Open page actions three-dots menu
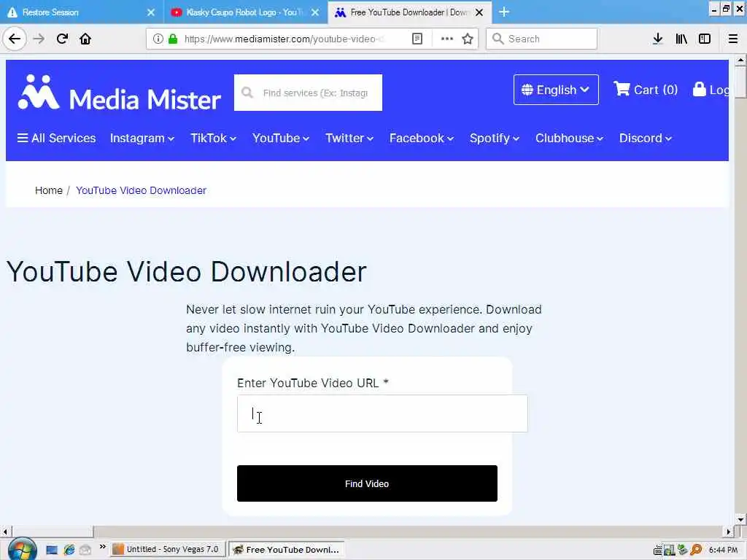 pyautogui.click(x=447, y=39)
